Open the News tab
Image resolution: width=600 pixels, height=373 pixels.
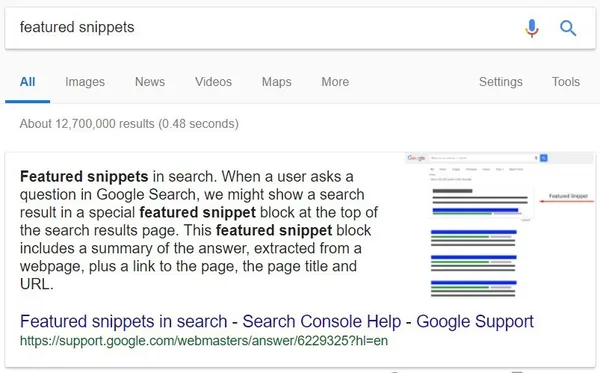(150, 82)
